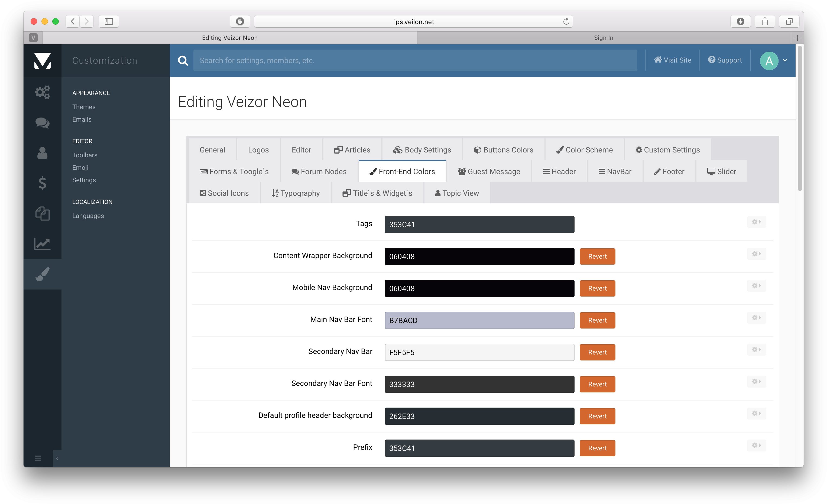Expand account avatar dropdown arrow

tap(785, 60)
